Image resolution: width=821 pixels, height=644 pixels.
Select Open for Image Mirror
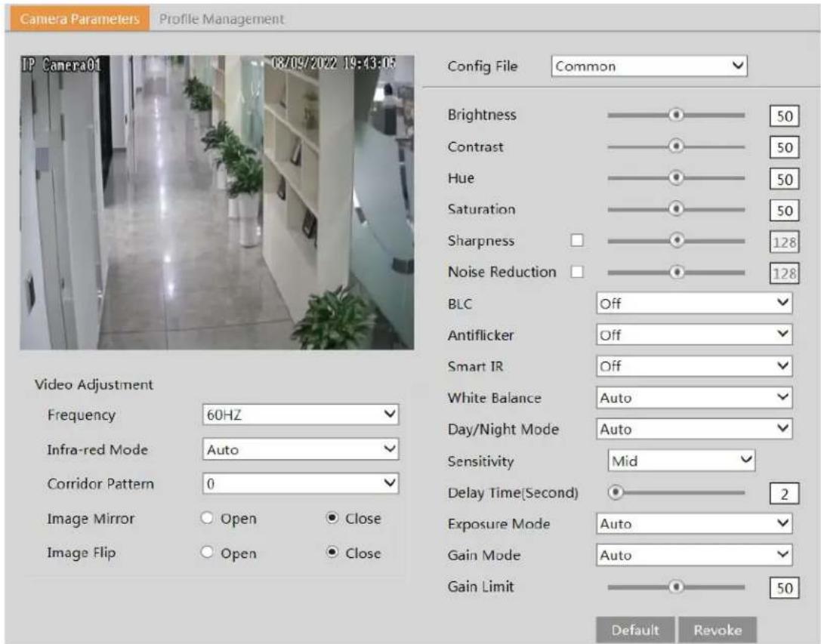pyautogui.click(x=207, y=518)
